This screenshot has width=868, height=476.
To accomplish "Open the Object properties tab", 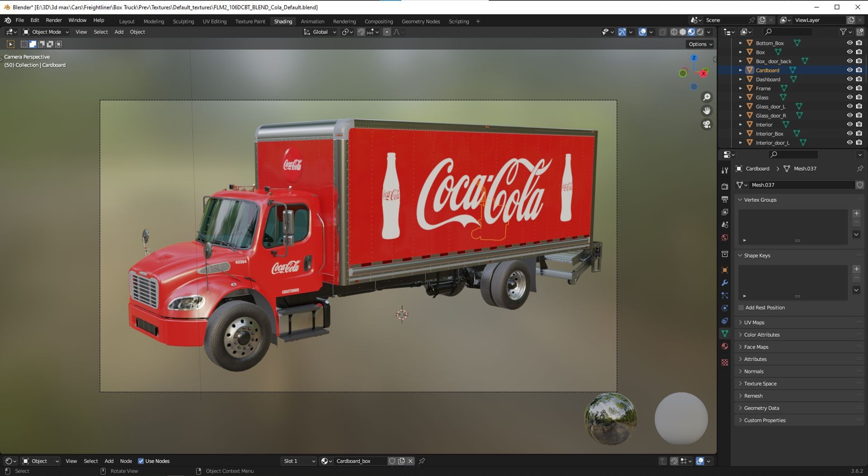I will coord(725,270).
